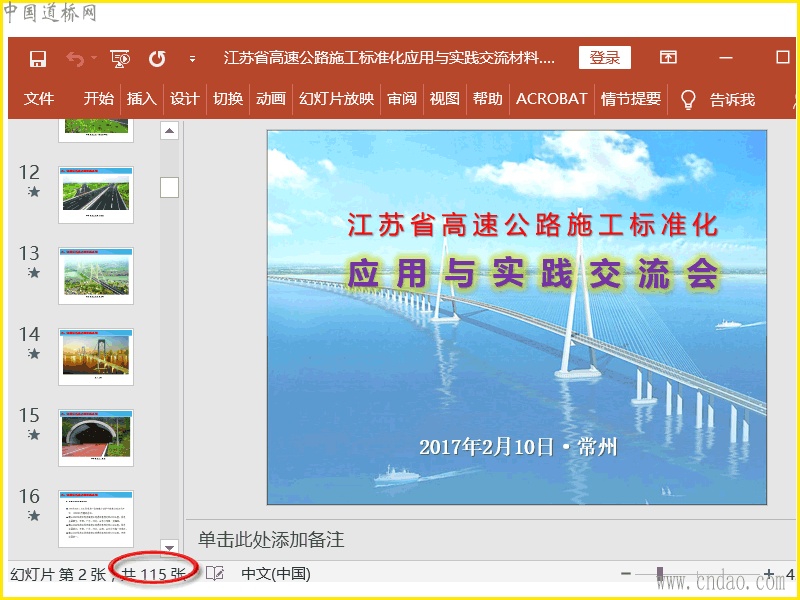Open Customize Quick Access Toolbar dropdown
Viewport: 800px width, 600px height.
[192, 59]
